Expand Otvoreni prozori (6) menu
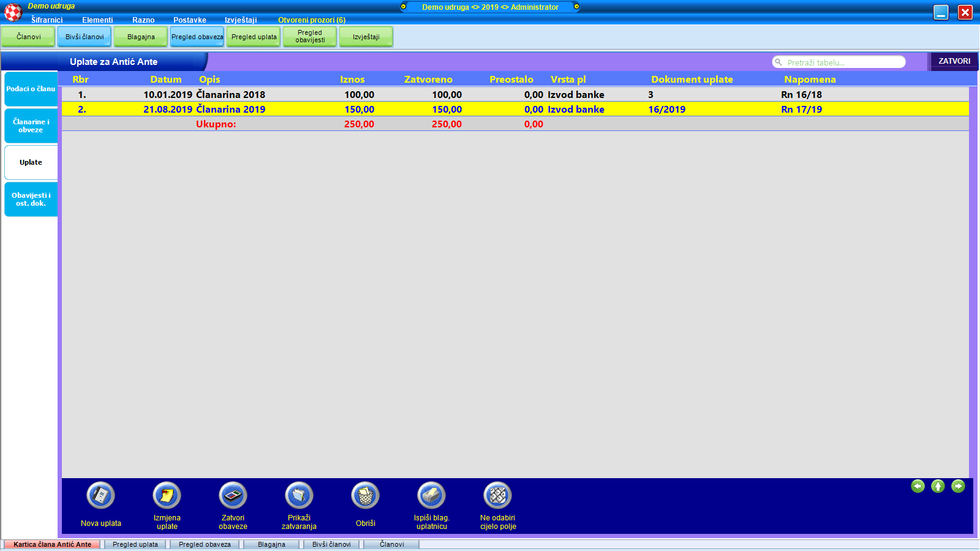 coord(311,20)
